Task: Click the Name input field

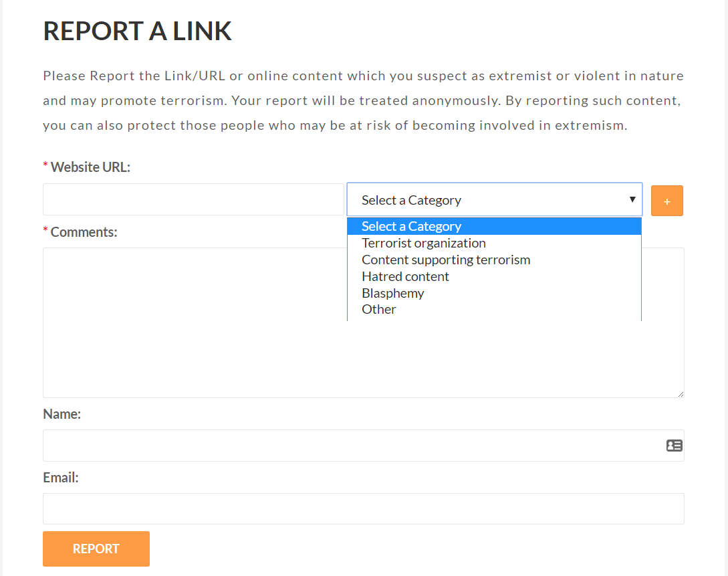Action: [x=334, y=445]
